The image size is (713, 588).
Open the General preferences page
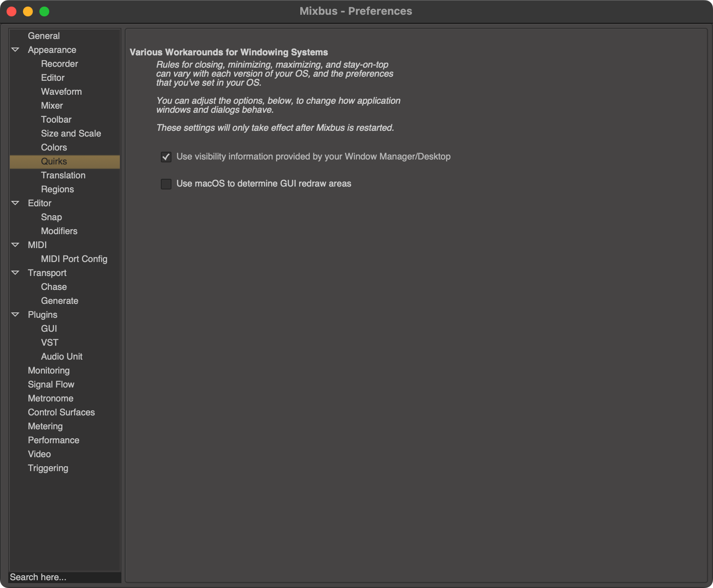(x=44, y=36)
